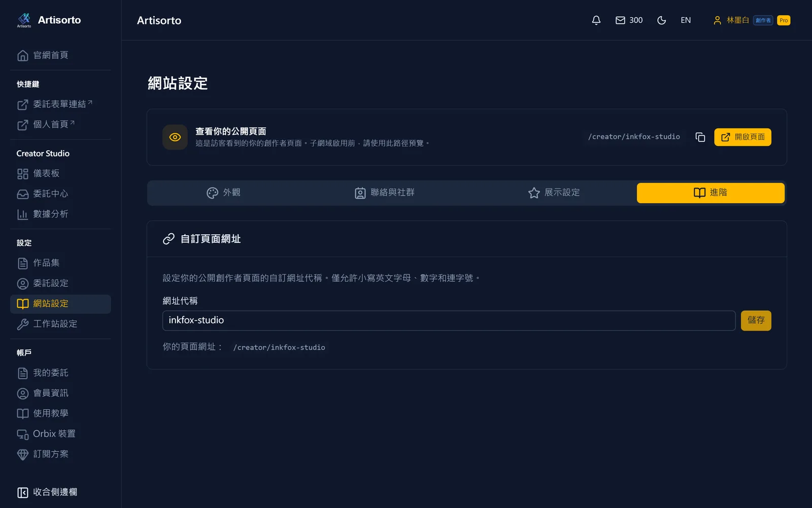The image size is (812, 508).
Task: Toggle dark mode with the moon icon
Action: point(661,20)
